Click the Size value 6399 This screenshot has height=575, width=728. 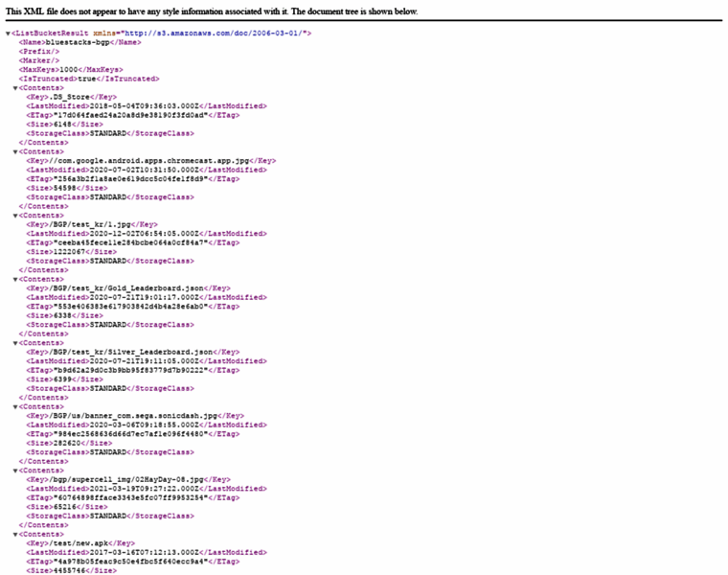point(62,379)
